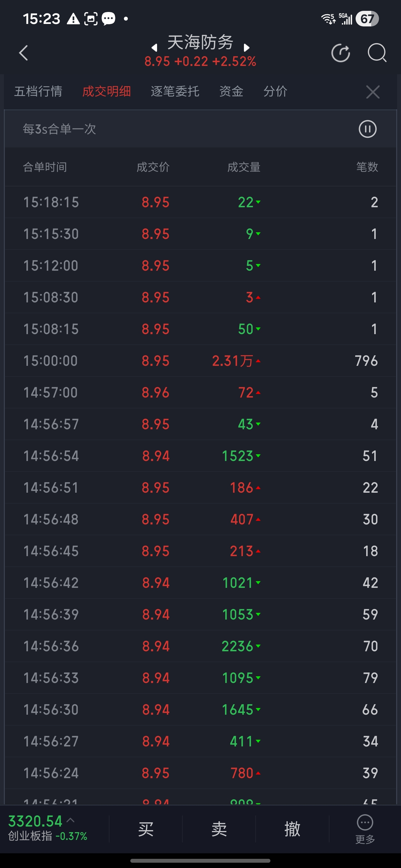The width and height of the screenshot is (401, 868).
Task: Tap the 1021 volume value
Action: pos(238,583)
